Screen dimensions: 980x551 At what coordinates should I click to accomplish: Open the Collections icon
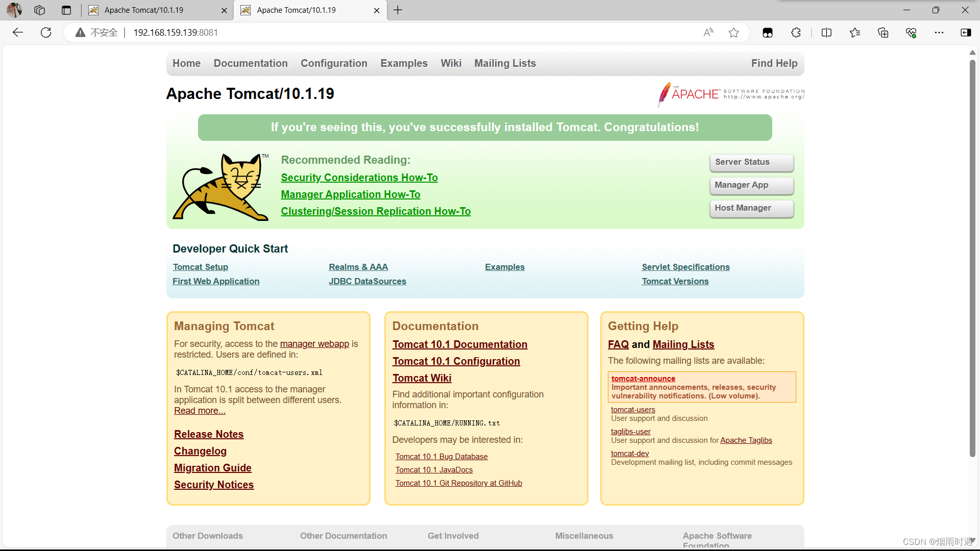pyautogui.click(x=883, y=33)
